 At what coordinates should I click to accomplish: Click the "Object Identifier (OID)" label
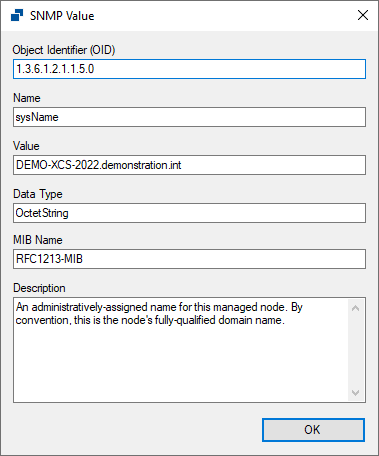pyautogui.click(x=64, y=50)
